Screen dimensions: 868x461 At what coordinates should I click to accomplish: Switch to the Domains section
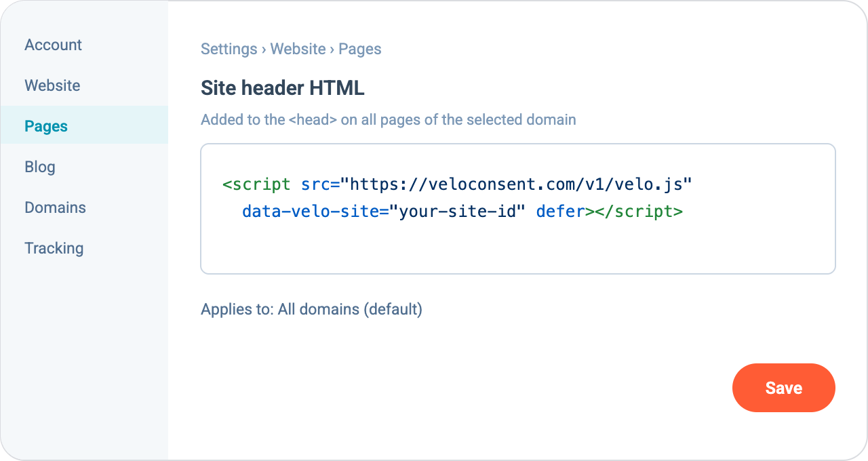point(55,207)
